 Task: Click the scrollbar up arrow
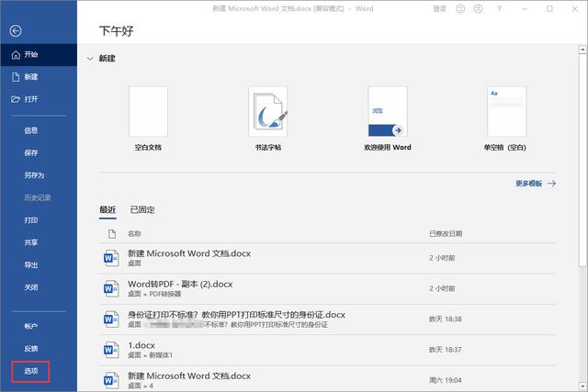click(x=582, y=49)
